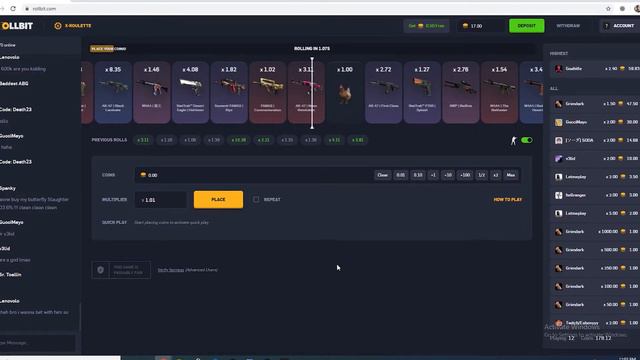Click the free coins button in header
Image resolution: width=640 pixels, height=360 pixels.
tap(426, 26)
